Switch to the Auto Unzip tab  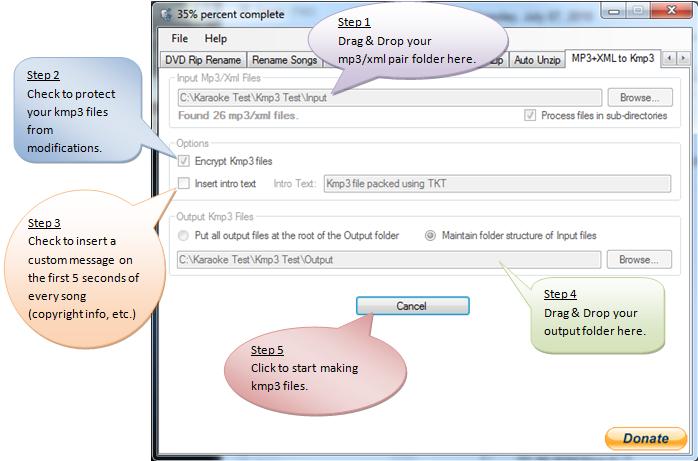537,60
